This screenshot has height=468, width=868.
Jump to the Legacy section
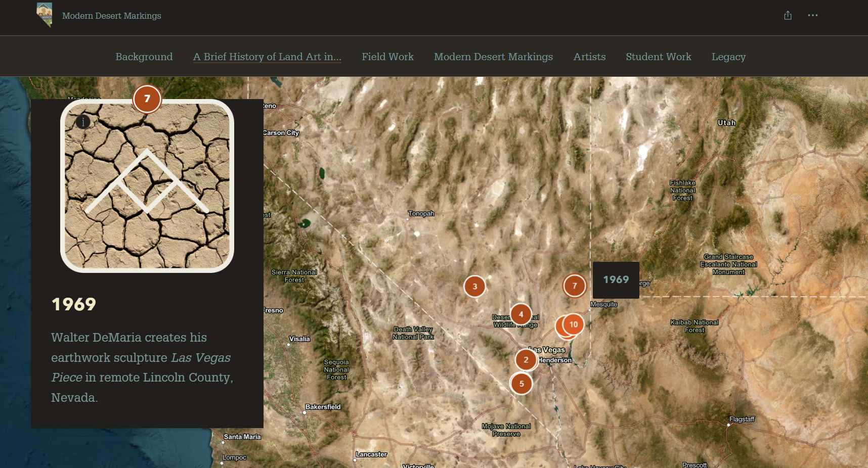[x=728, y=57]
